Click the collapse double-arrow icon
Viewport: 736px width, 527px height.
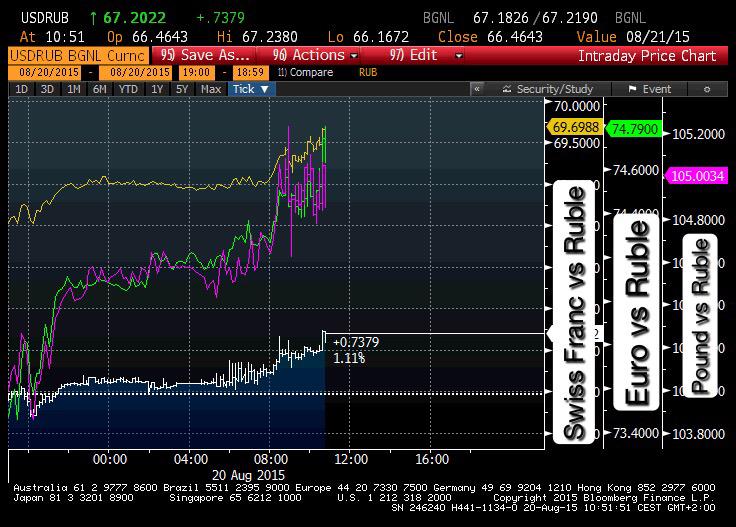[477, 89]
